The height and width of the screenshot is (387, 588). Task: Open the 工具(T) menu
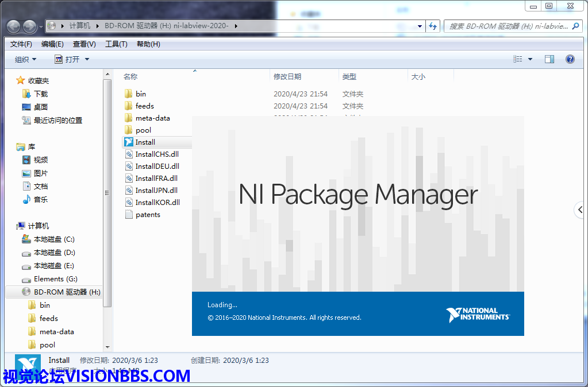click(116, 44)
